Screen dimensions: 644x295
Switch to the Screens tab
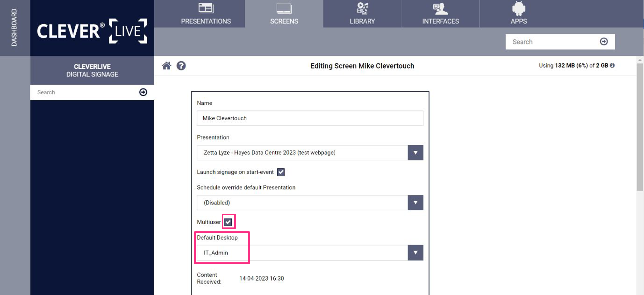coord(284,14)
